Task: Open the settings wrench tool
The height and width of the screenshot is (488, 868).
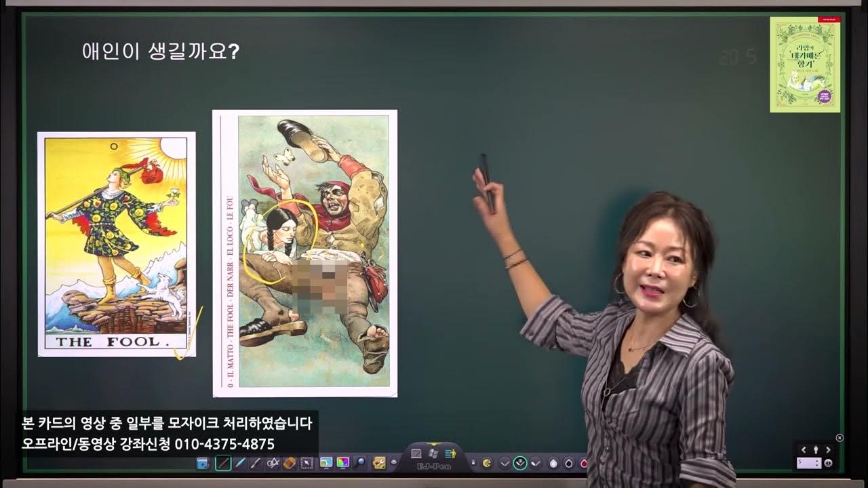Action: pos(379,463)
